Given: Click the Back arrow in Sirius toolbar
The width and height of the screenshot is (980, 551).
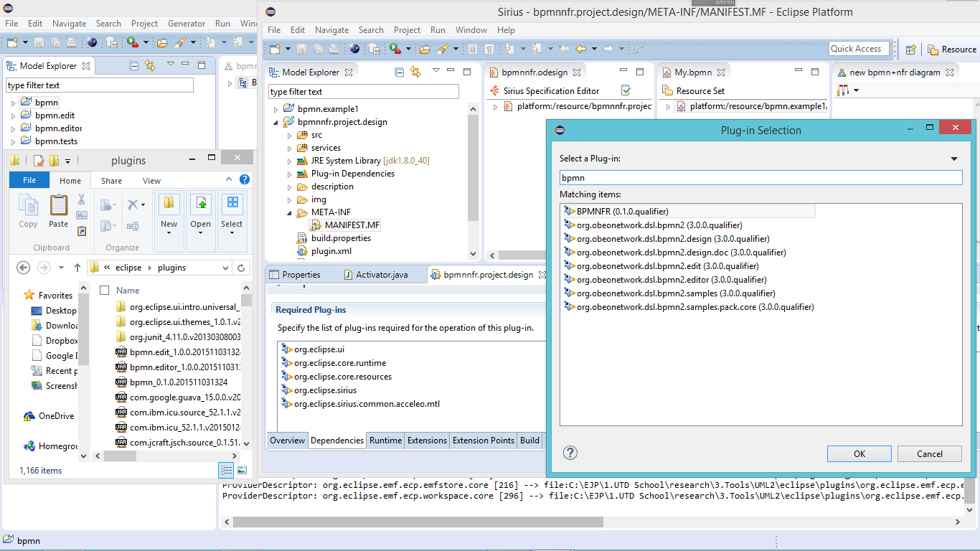Looking at the screenshot, I should pyautogui.click(x=581, y=49).
